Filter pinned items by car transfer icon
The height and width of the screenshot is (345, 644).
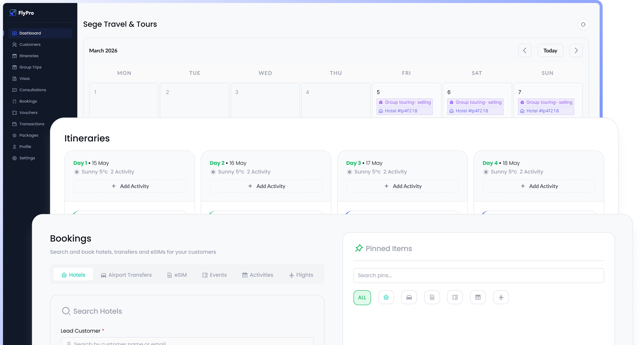[409, 297]
